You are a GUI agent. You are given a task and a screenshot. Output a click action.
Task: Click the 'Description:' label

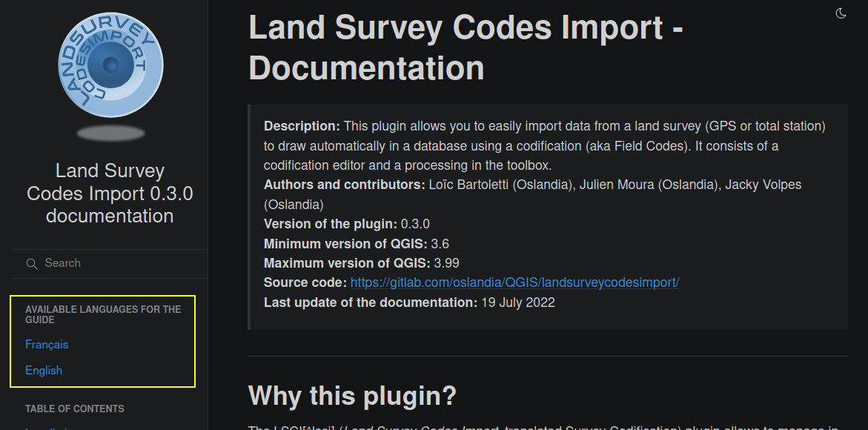pos(302,126)
